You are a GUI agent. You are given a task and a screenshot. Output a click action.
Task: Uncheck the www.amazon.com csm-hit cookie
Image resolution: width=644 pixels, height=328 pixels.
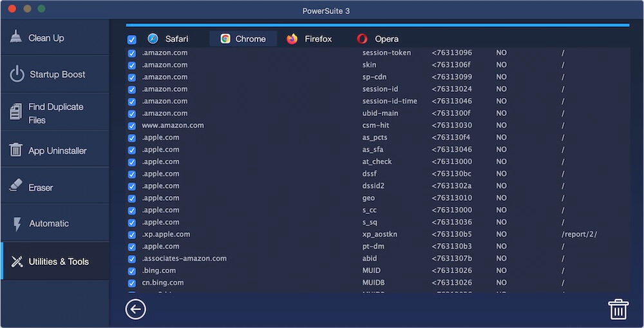coord(132,126)
